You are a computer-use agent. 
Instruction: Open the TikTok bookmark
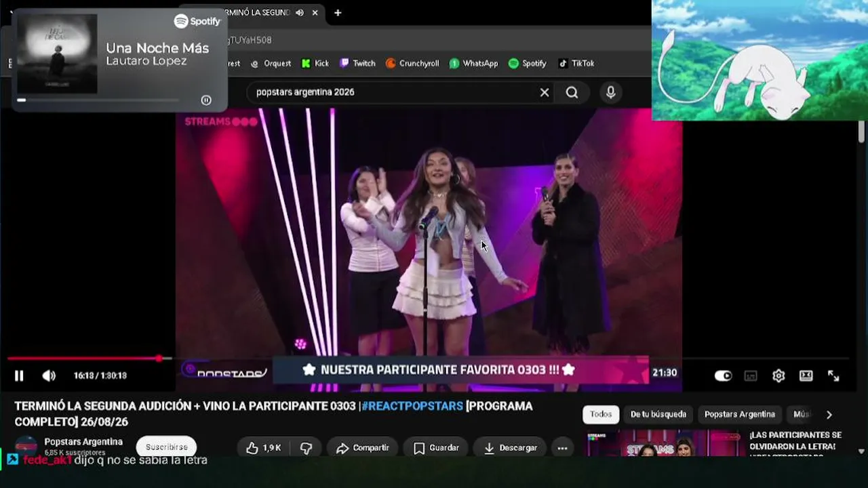click(x=576, y=63)
